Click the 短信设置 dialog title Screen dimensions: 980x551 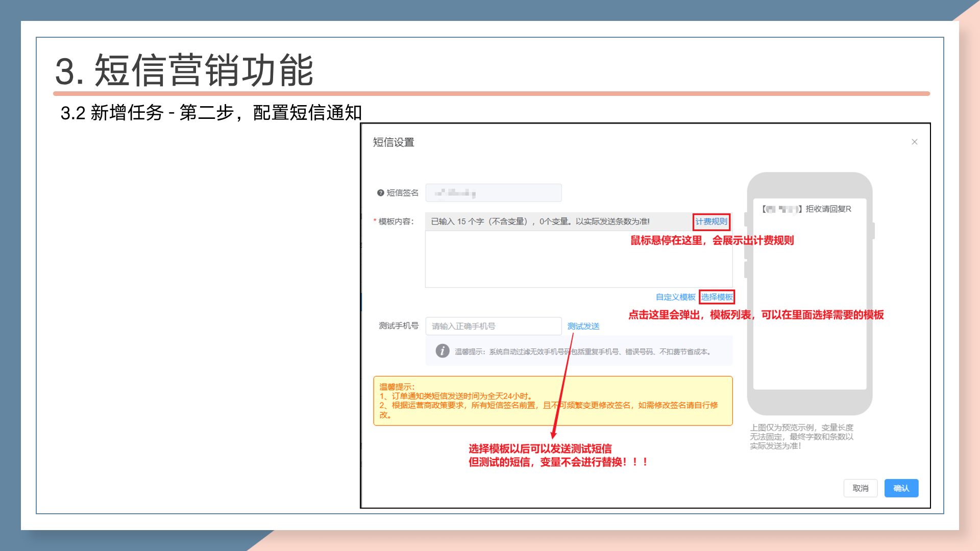tap(393, 142)
